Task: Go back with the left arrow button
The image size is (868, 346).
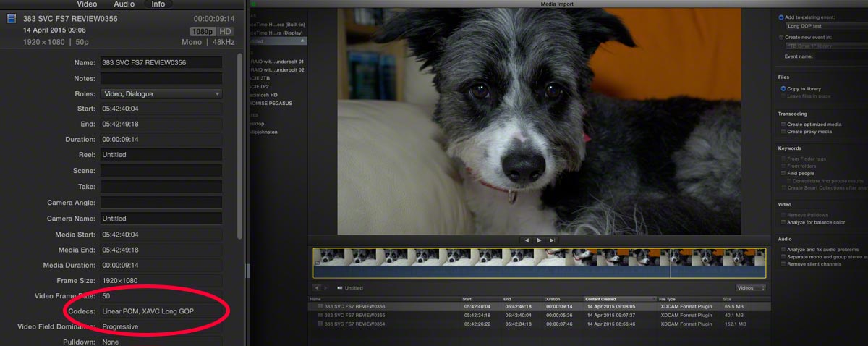Action: tap(318, 287)
